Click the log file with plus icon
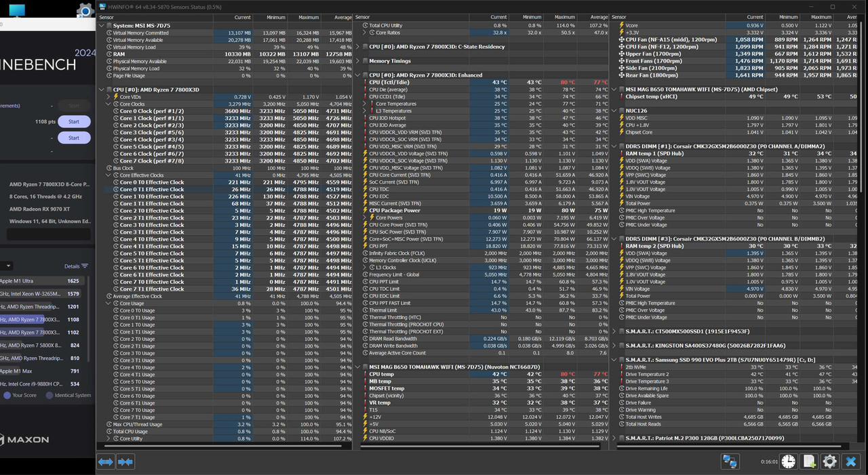The height and width of the screenshot is (475, 868). click(809, 461)
